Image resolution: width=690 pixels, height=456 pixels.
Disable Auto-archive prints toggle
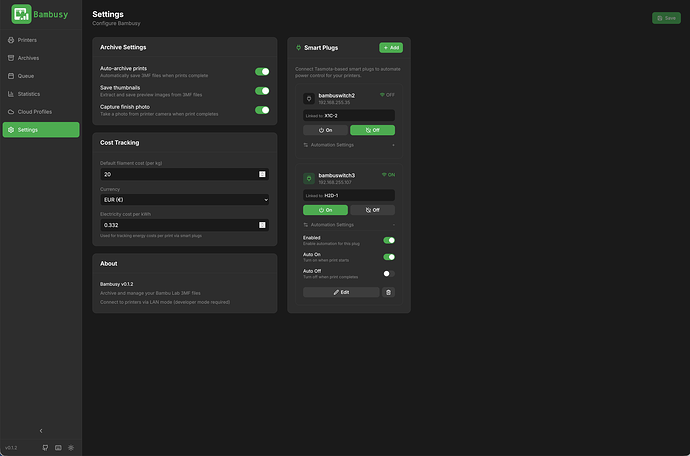(262, 72)
